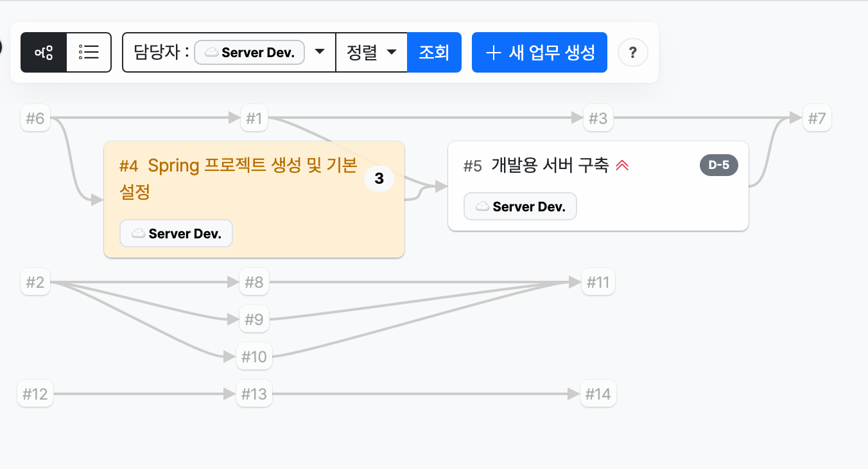Click the 조회 search button

point(434,52)
